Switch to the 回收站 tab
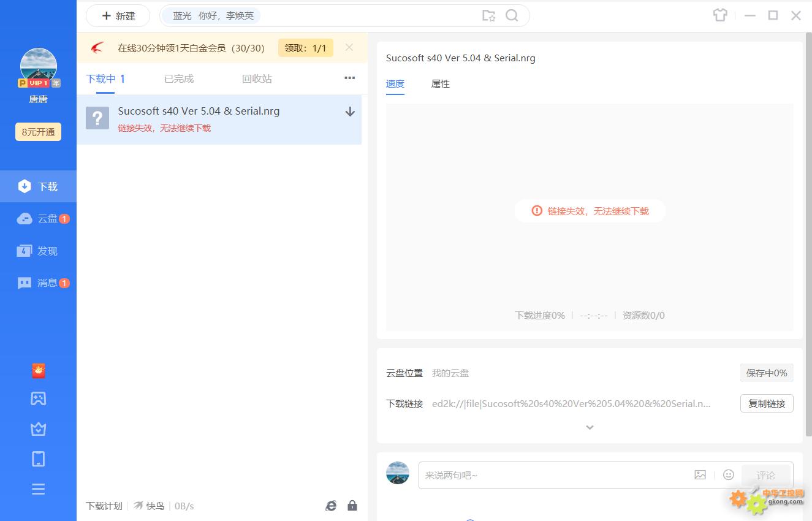 coord(257,78)
